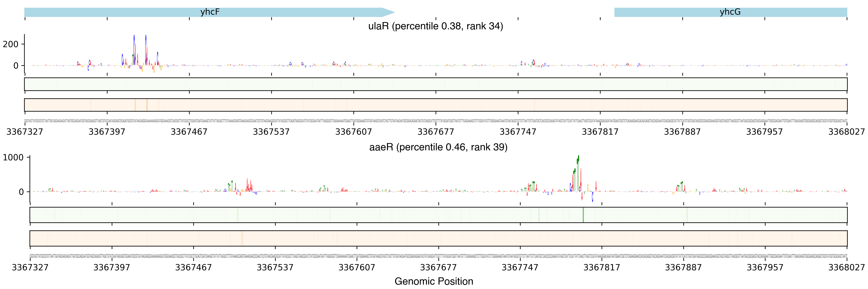This screenshot has height=289, width=868.
Task: Click the 1000 y-axis label on aaeR
Action: click(x=13, y=158)
